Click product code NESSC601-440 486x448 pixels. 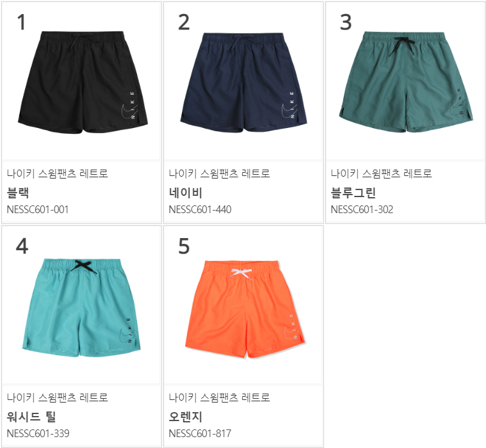point(200,210)
